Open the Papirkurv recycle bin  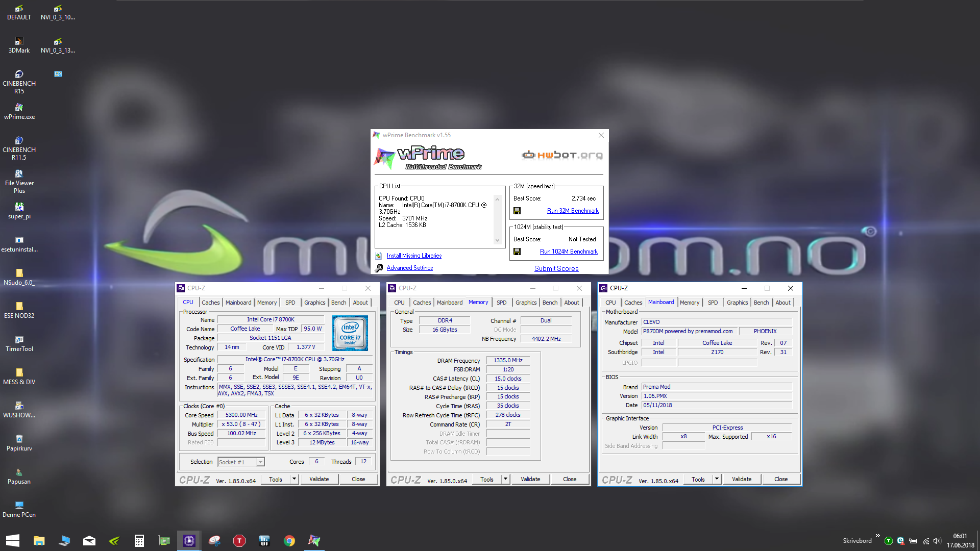(19, 443)
